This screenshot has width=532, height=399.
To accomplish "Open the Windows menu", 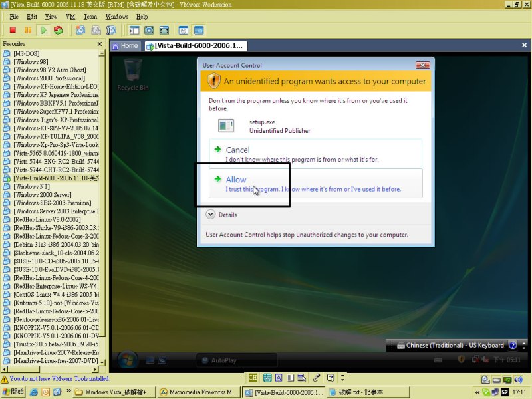I will click(x=117, y=17).
